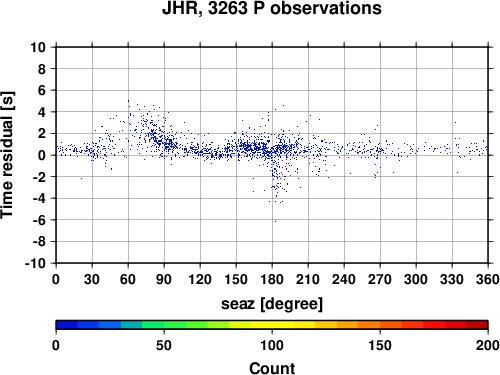Click the colorbar tick label 50
Viewport: 500px width, 375px height.
pos(164,345)
